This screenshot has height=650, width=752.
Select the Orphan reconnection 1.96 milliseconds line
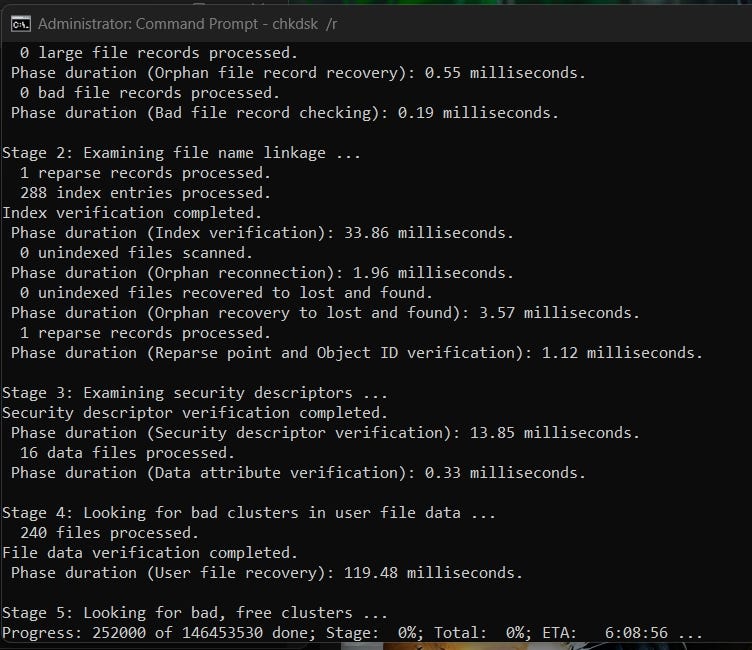[262, 273]
